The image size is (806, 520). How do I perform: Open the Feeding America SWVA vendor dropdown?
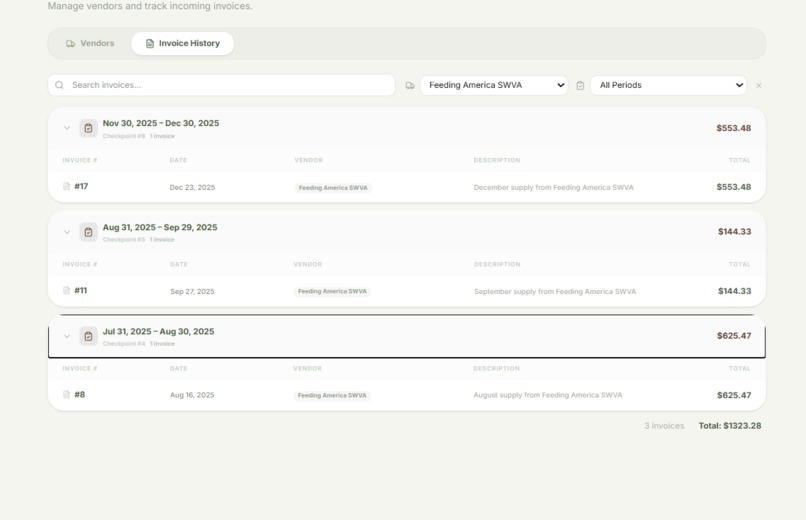click(494, 85)
